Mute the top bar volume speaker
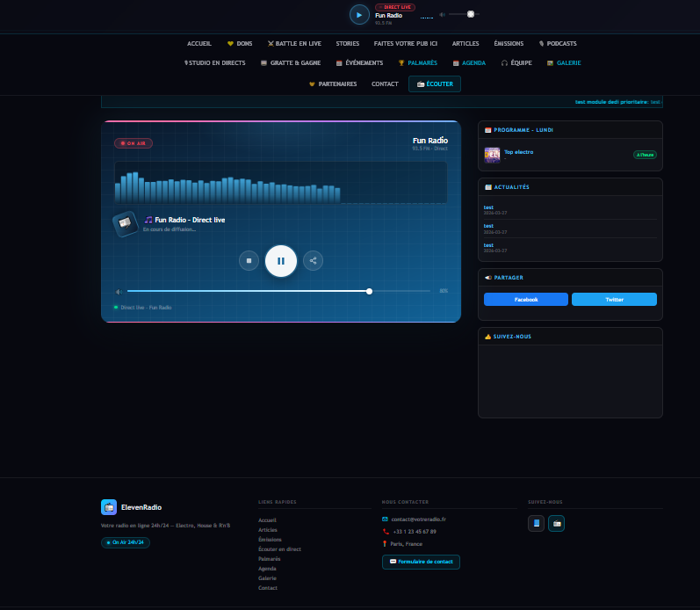 tap(442, 15)
